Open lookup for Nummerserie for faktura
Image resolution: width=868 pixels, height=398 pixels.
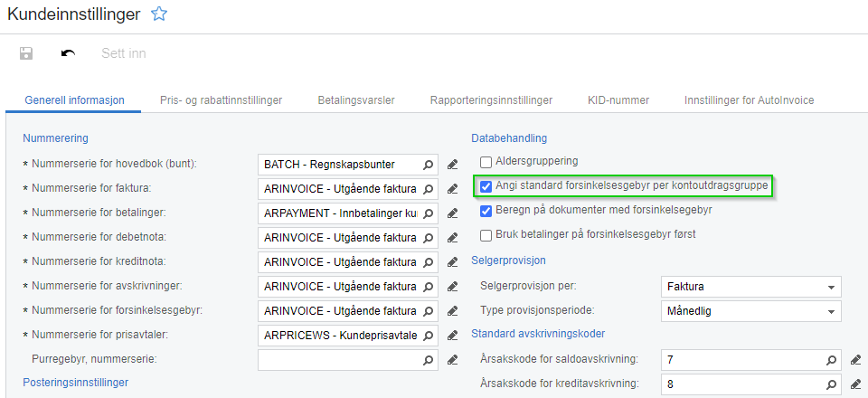click(x=428, y=189)
